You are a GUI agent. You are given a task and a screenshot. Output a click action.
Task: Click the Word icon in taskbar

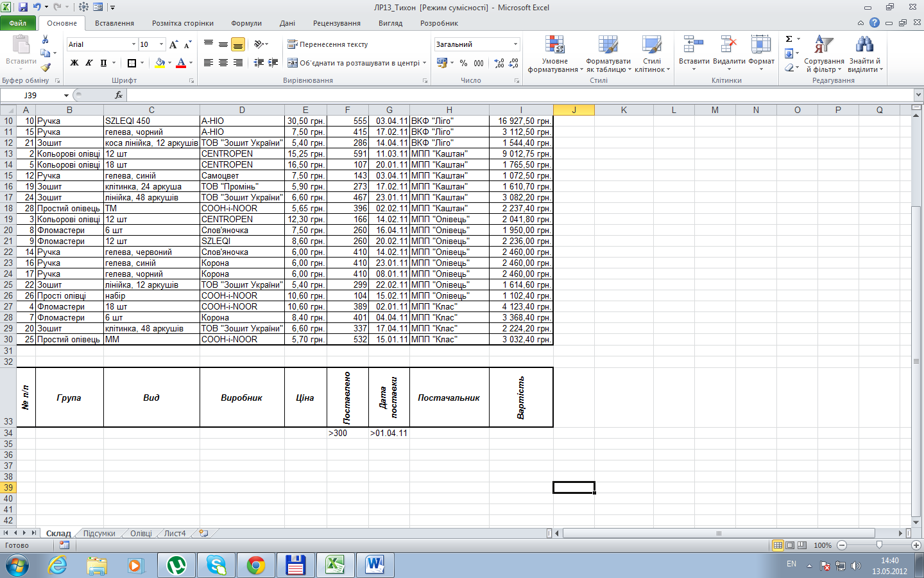tap(375, 565)
